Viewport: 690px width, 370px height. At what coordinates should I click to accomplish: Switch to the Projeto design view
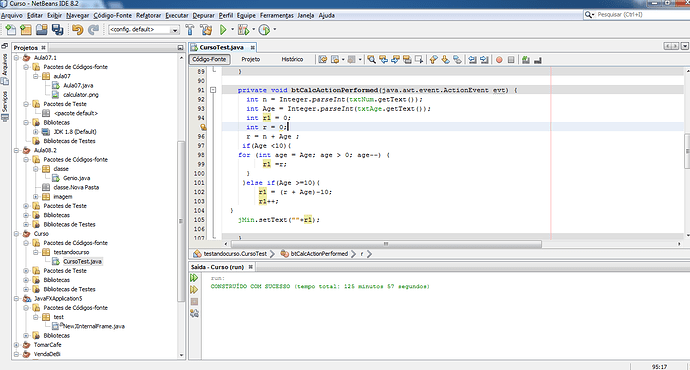[x=251, y=59]
